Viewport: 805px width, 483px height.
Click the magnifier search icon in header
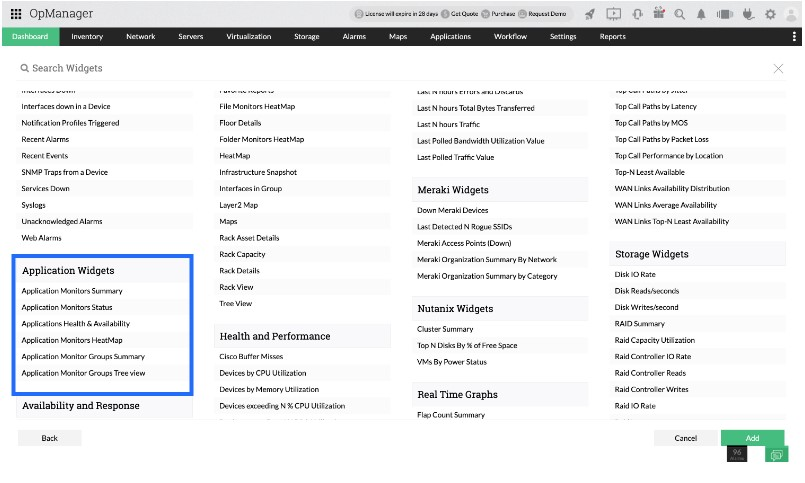(x=680, y=14)
